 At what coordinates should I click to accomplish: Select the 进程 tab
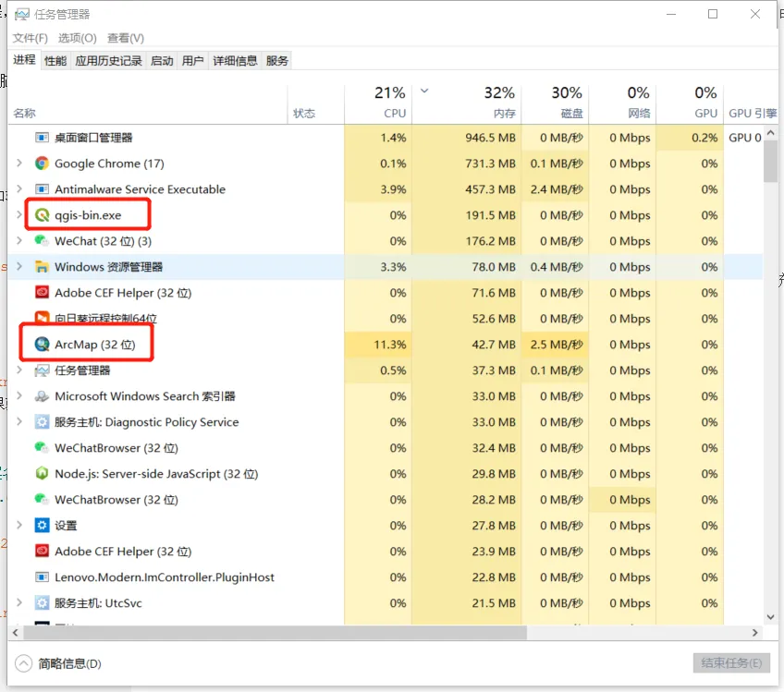click(x=24, y=60)
